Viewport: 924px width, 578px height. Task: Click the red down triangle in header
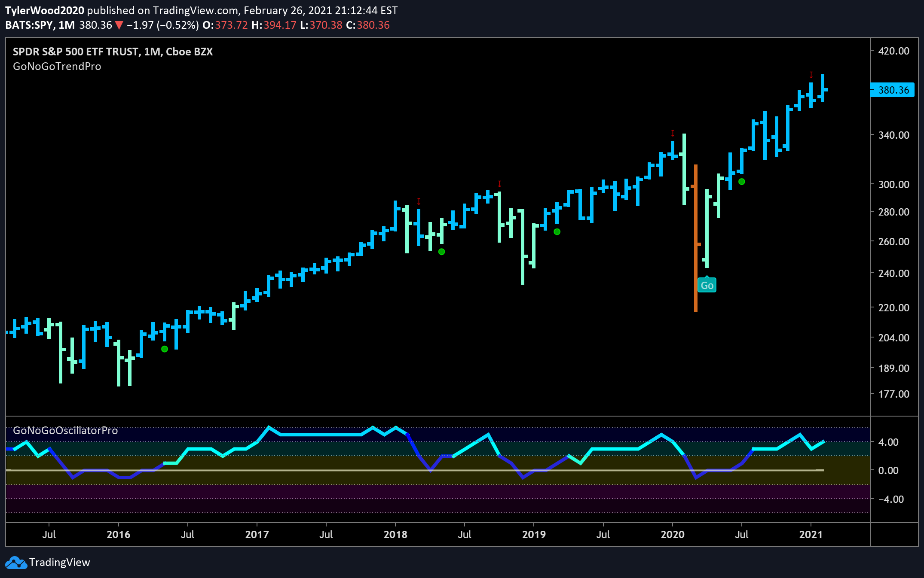(119, 25)
